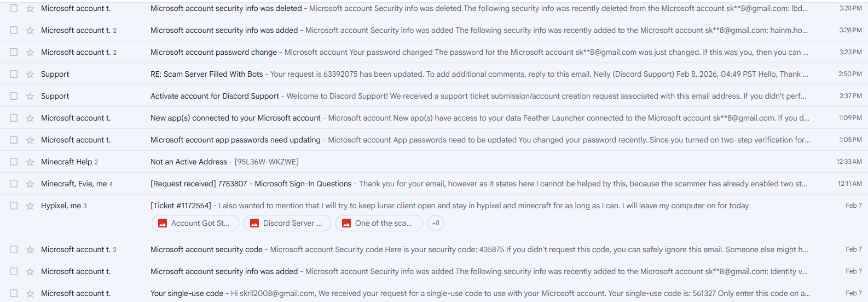Star the Microsoft account password change email
The width and height of the screenshot is (868, 302).
click(x=30, y=52)
